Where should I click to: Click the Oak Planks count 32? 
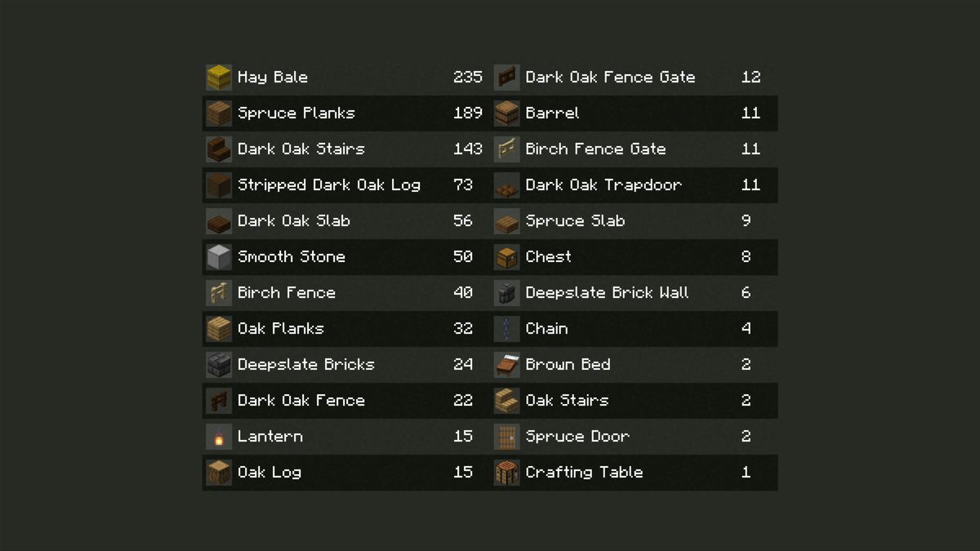click(463, 329)
